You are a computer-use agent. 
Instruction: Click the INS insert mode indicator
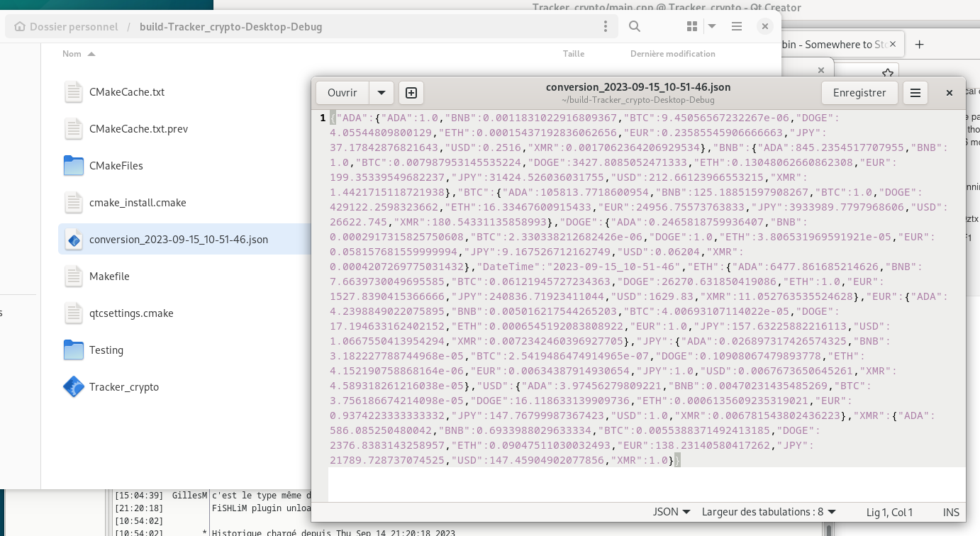coord(951,512)
